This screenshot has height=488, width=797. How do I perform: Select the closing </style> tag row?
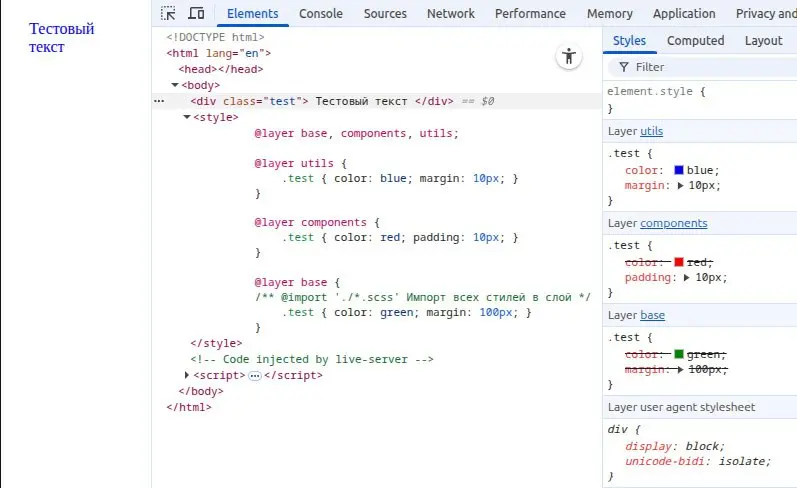click(x=216, y=343)
